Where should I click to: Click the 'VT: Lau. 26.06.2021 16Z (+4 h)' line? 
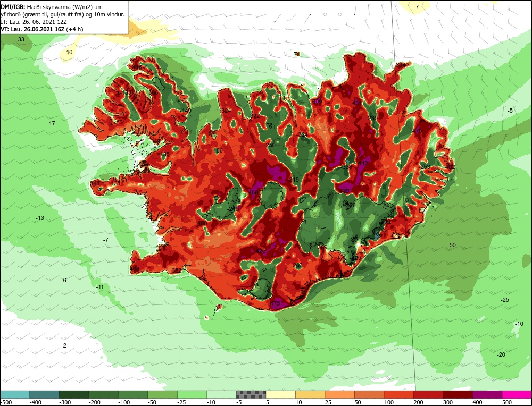pos(41,29)
